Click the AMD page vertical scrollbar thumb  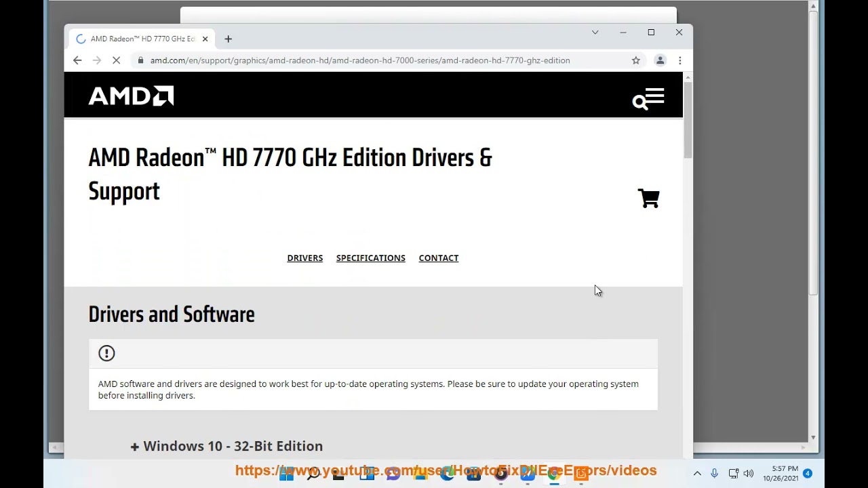(688, 121)
